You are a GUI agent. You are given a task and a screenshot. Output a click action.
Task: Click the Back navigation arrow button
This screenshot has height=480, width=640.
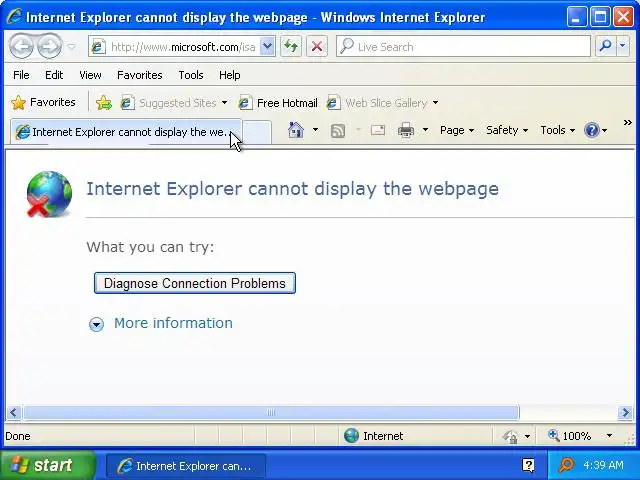21,46
